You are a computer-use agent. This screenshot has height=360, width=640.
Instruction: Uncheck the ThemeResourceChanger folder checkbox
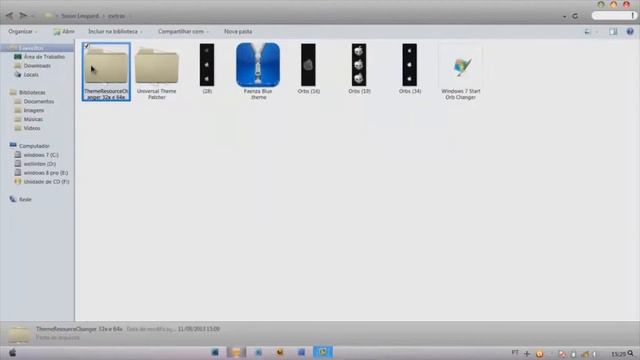point(87,46)
